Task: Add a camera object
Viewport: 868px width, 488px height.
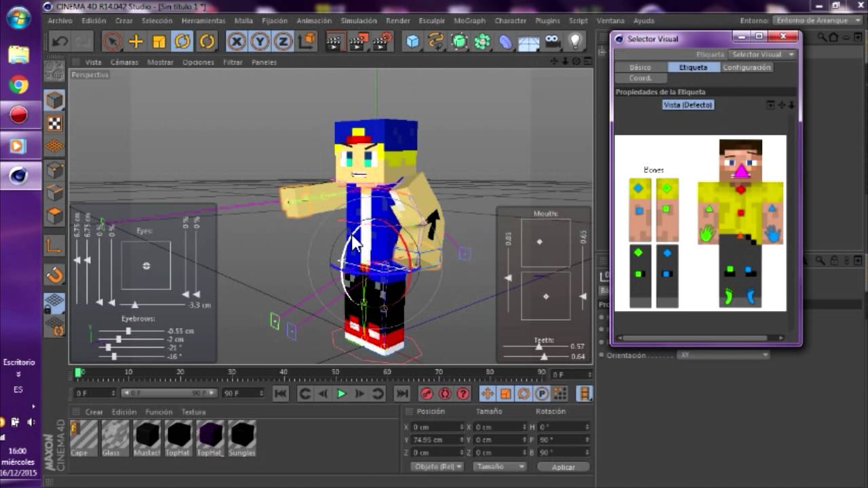Action: [553, 42]
